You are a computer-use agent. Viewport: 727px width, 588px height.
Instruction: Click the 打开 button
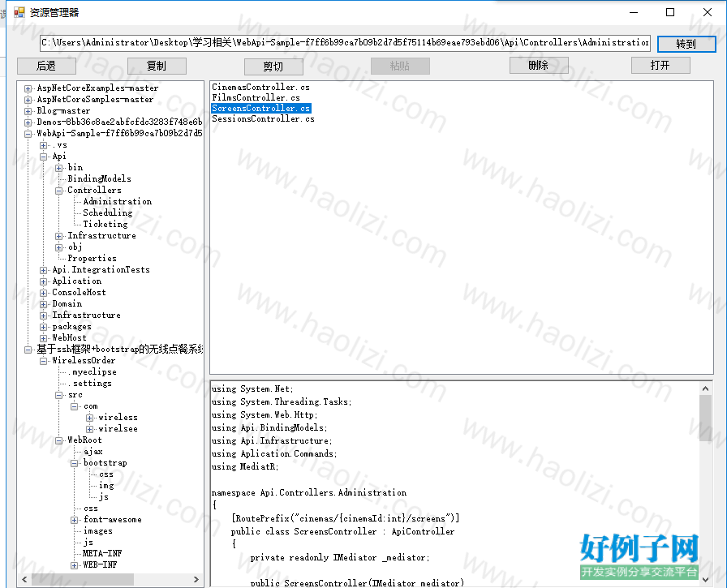click(x=660, y=66)
